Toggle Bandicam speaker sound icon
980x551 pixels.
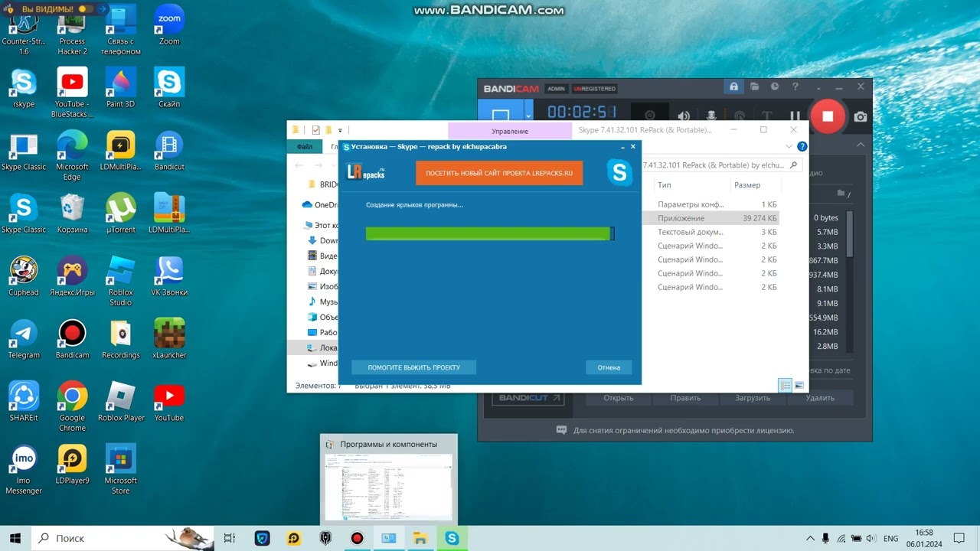click(683, 116)
